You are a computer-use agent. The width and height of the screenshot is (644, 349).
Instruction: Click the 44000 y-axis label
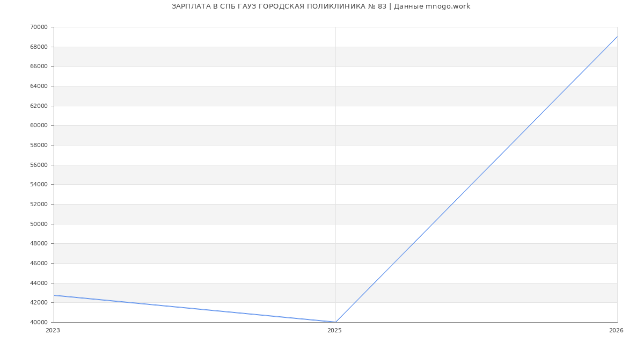[39, 283]
